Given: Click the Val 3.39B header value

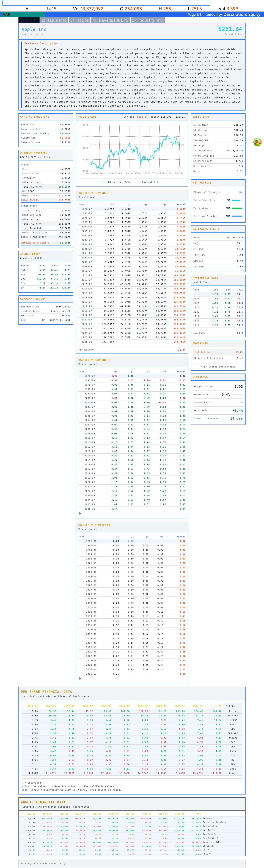Looking at the screenshot, I should (228, 9).
